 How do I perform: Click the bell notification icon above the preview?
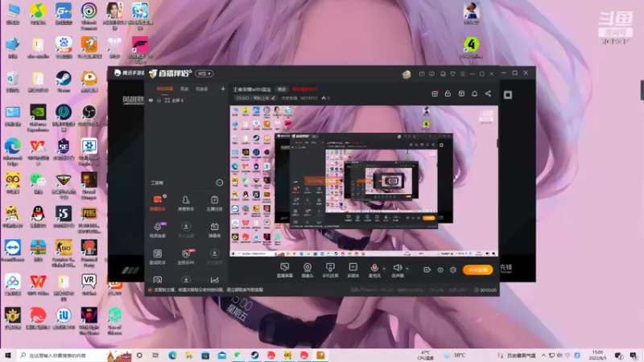(x=474, y=93)
